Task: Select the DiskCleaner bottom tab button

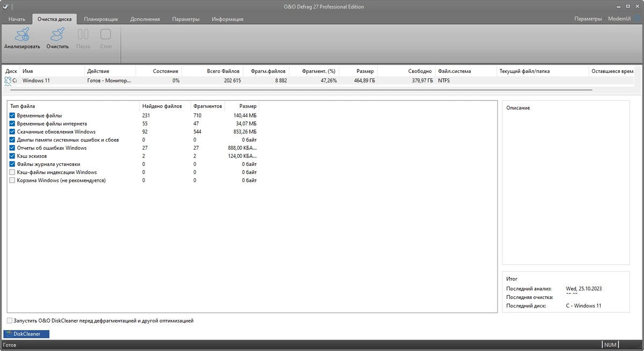Action: [26, 334]
